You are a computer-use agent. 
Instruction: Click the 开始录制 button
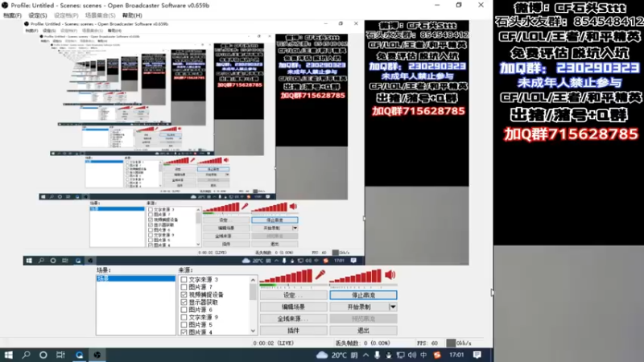[x=359, y=307]
